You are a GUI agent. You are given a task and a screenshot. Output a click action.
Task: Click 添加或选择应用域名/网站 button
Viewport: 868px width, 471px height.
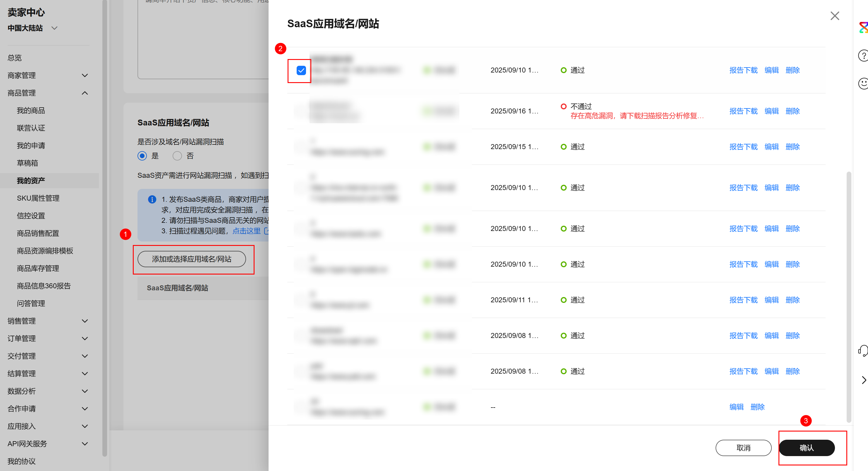point(191,259)
